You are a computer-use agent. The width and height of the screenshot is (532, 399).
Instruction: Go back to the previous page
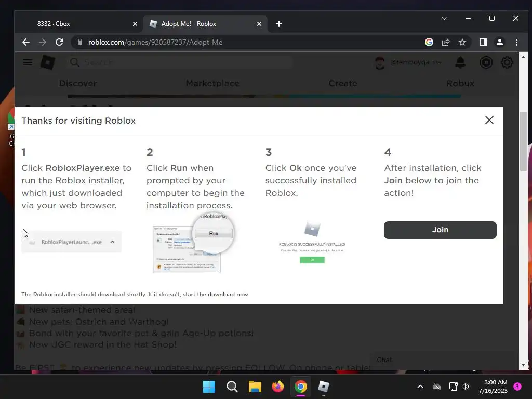tap(26, 42)
